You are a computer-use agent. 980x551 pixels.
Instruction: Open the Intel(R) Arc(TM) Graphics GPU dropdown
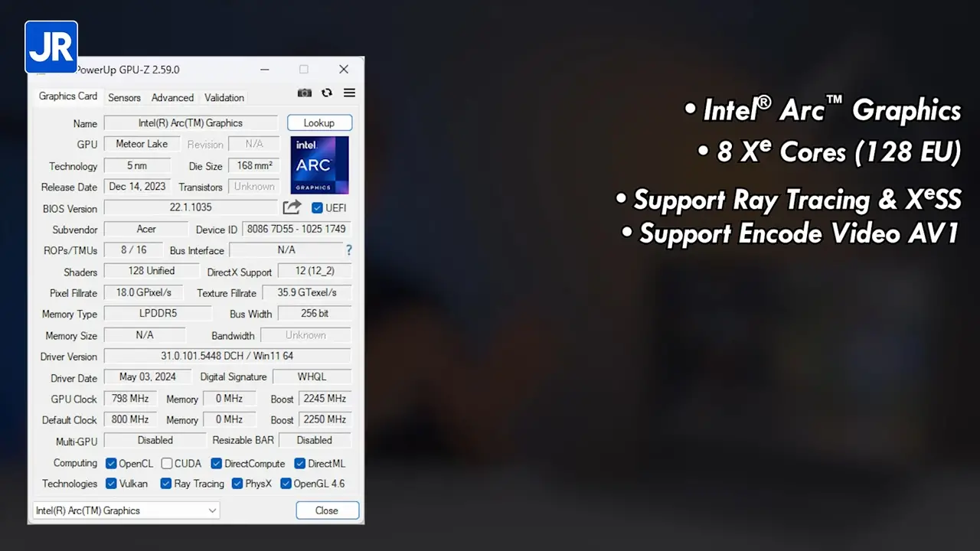click(126, 510)
